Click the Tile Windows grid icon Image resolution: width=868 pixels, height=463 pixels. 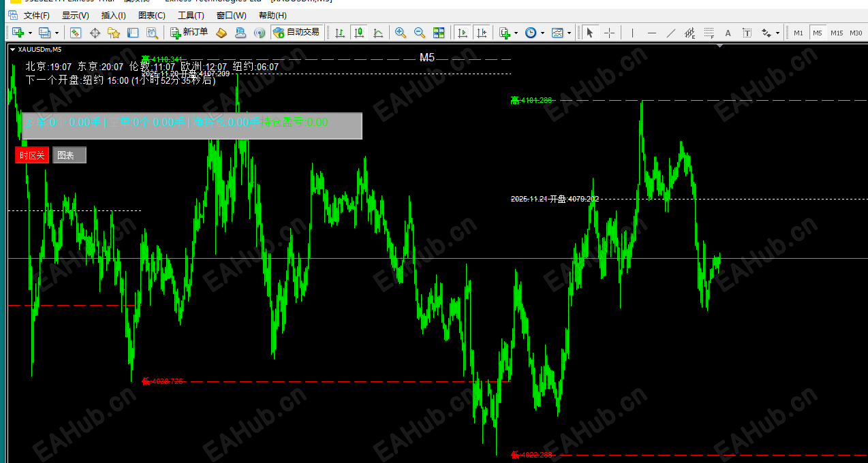pos(439,32)
